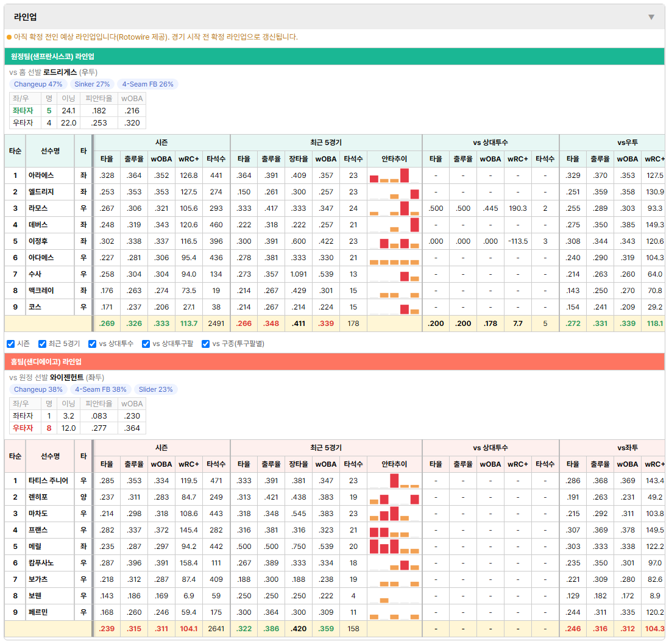Click Sinker 27% pitch tag
669x644 pixels.
pos(92,84)
